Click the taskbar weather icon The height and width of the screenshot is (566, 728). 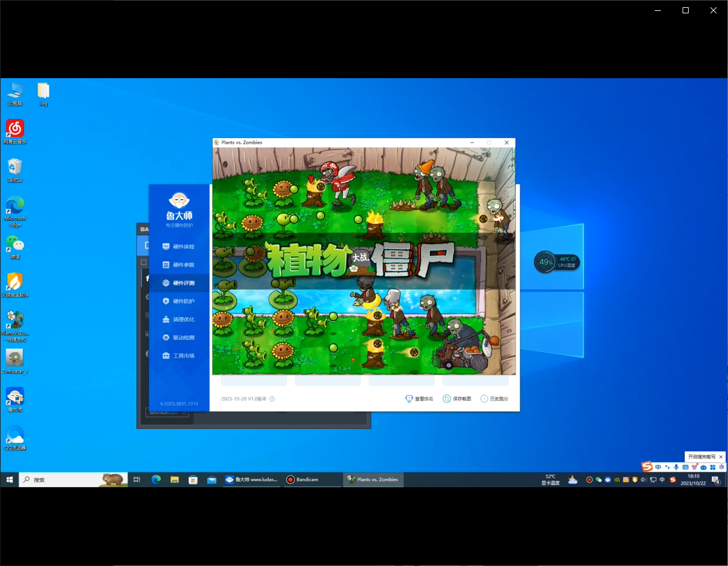(x=573, y=479)
